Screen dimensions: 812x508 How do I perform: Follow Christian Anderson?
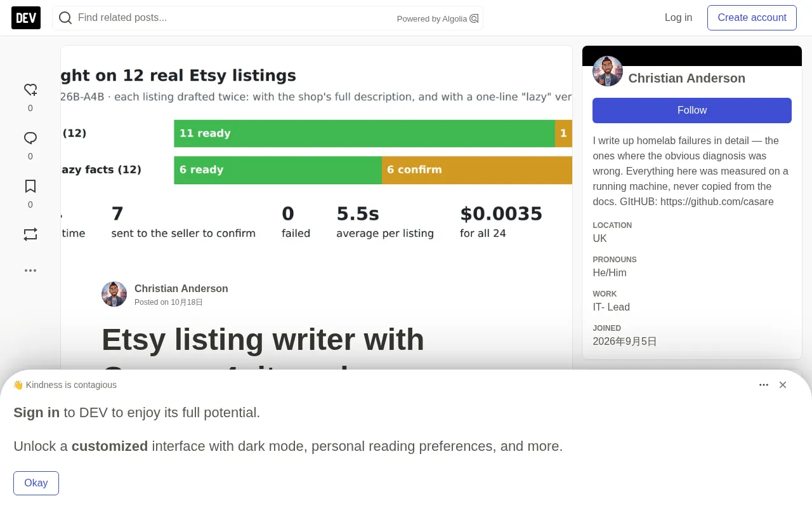692,110
